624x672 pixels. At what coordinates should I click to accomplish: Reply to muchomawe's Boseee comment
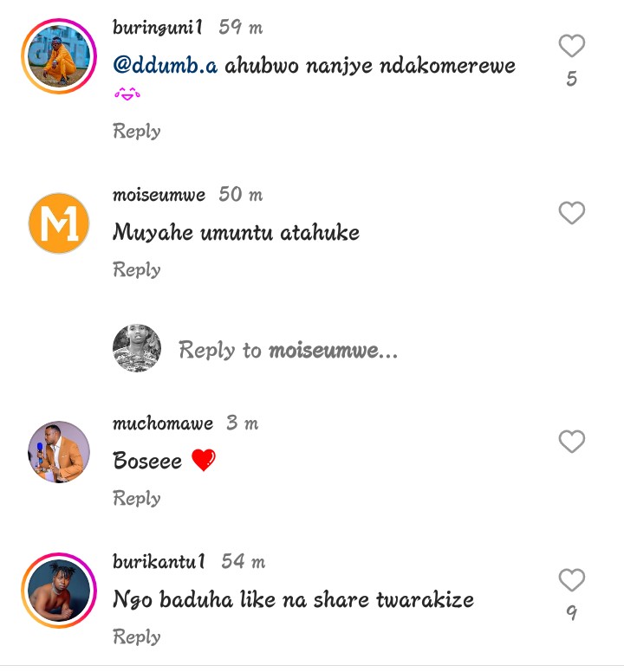point(137,498)
